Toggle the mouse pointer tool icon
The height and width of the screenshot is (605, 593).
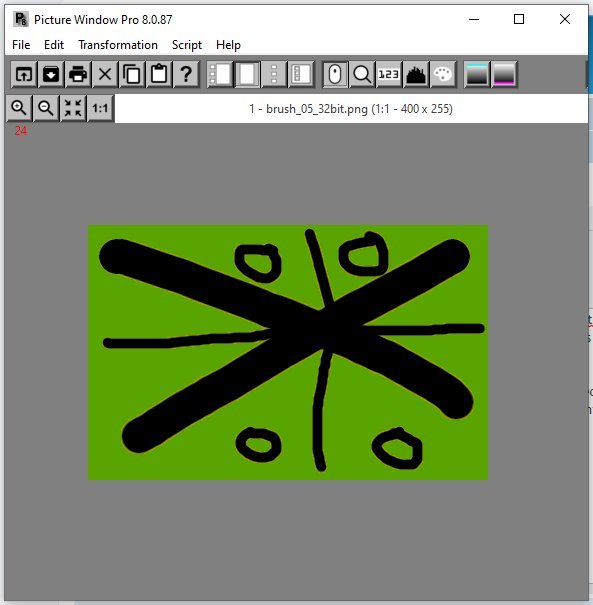coord(335,74)
